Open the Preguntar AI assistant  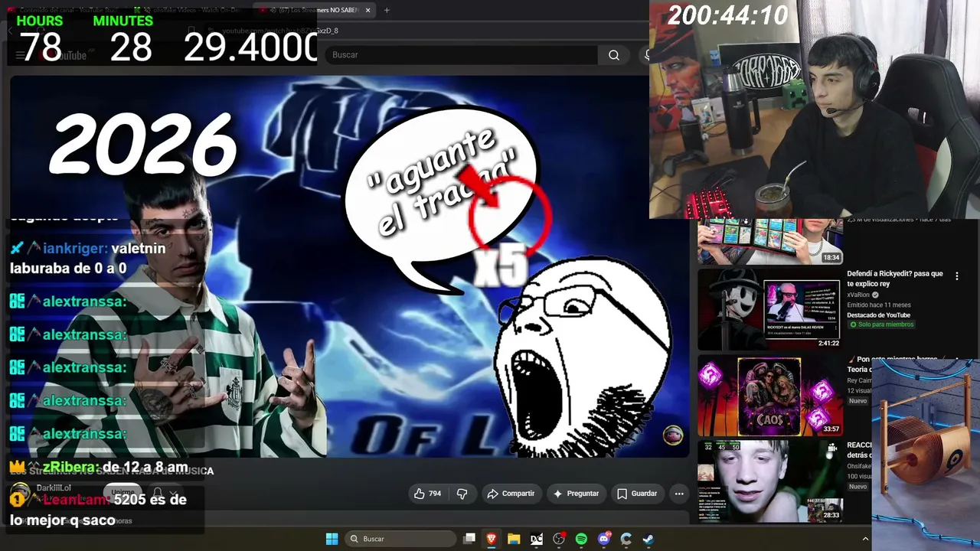[x=576, y=494]
